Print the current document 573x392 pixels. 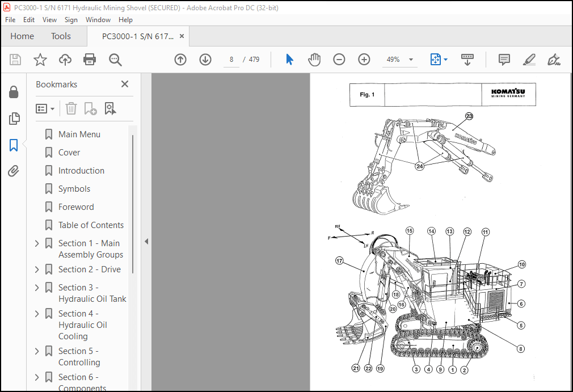coord(90,59)
